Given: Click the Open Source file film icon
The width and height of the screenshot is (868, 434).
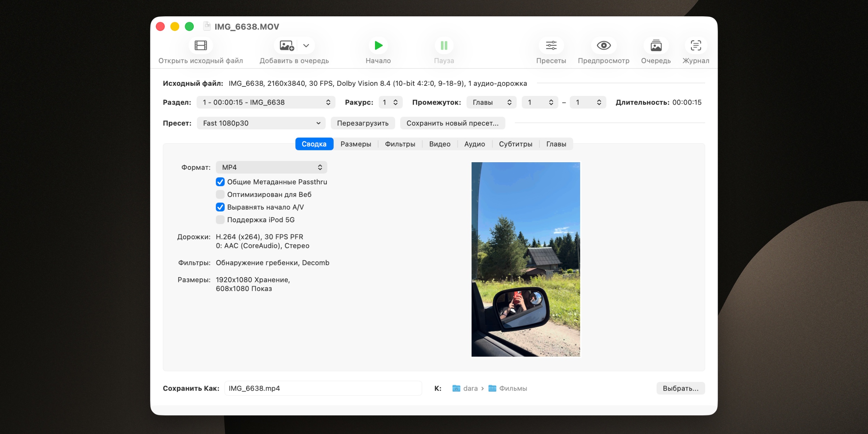Looking at the screenshot, I should click(201, 45).
